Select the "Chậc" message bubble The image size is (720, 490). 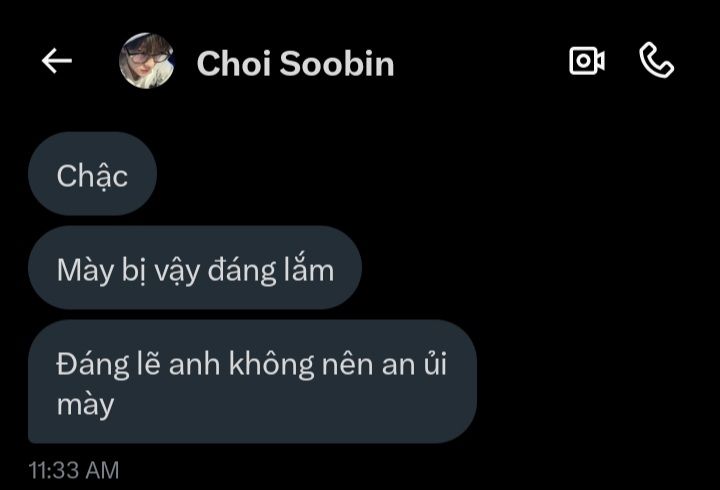coord(92,174)
